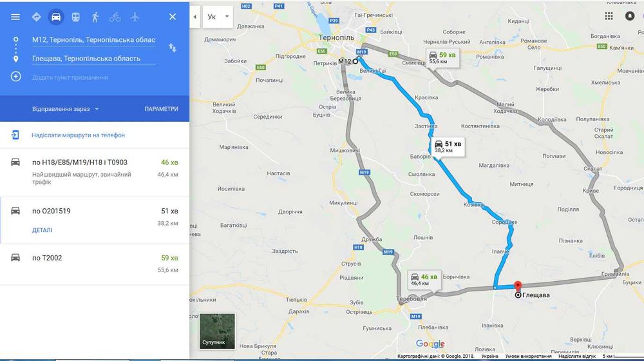Image resolution: width=644 pixels, height=361 pixels.
Task: Toggle satellite view thumbnail (Супутник)
Action: 217,331
